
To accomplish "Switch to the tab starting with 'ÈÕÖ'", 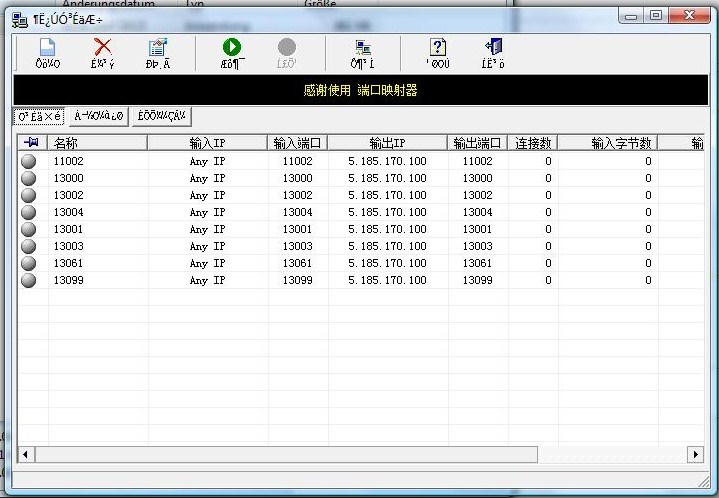I will (x=161, y=116).
